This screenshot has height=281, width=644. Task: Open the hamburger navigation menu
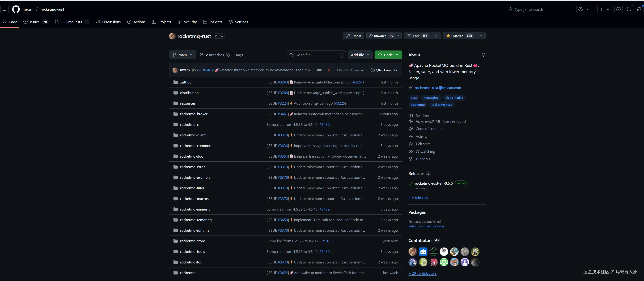point(5,9)
